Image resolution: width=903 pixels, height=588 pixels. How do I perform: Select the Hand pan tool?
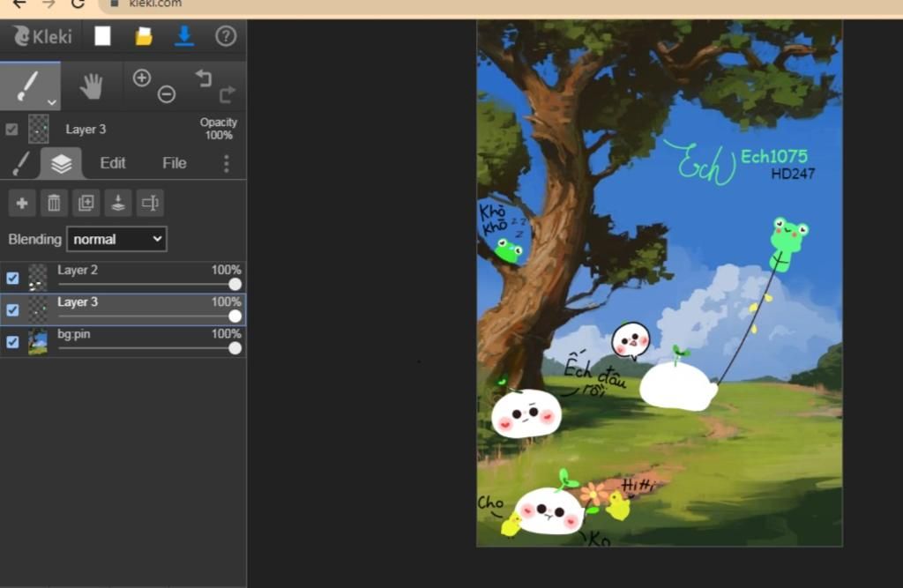92,86
